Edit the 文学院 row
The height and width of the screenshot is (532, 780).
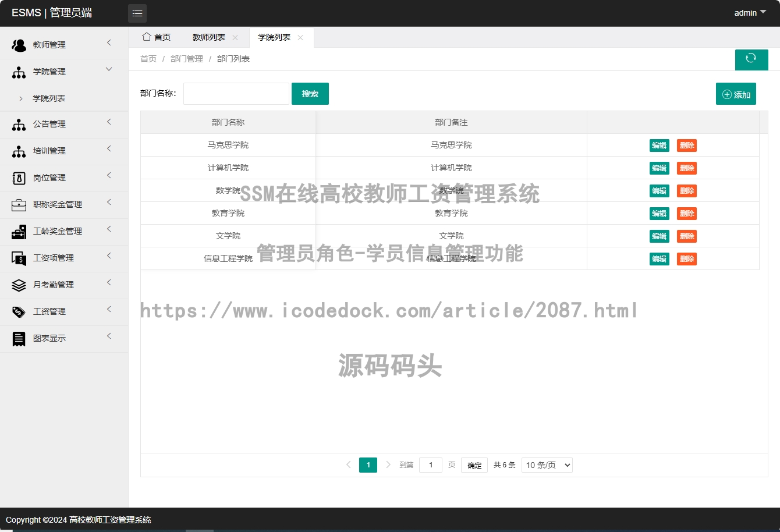pos(660,236)
